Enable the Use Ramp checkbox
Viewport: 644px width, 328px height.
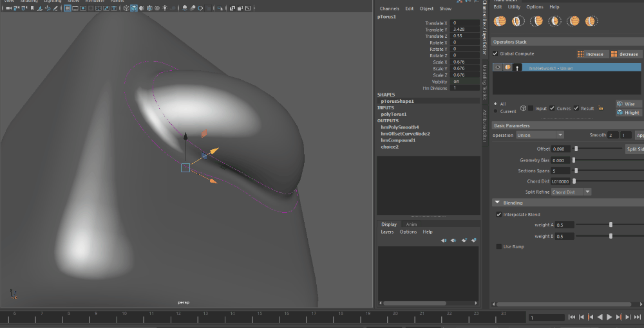tap(498, 246)
